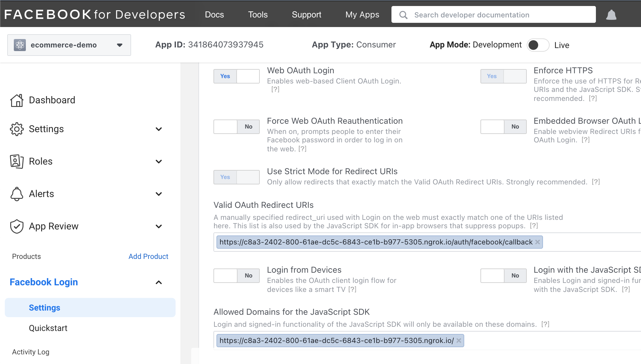
Task: Collapse the Facebook Login section
Action: point(159,282)
